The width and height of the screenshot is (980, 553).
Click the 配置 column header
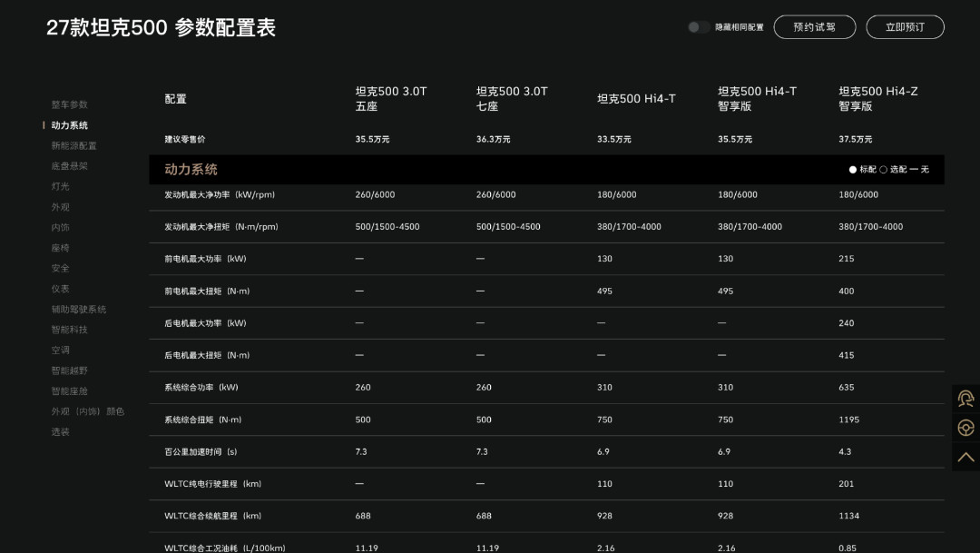(x=176, y=99)
